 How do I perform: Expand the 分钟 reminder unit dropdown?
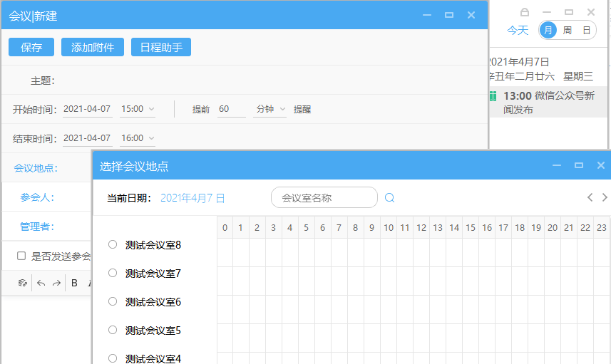[270, 109]
